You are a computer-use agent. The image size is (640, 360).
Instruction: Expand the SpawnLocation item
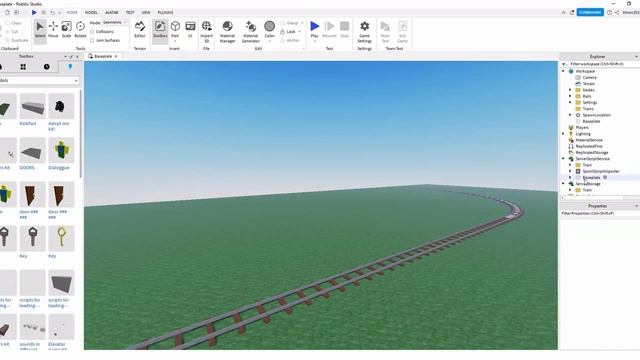tap(570, 115)
